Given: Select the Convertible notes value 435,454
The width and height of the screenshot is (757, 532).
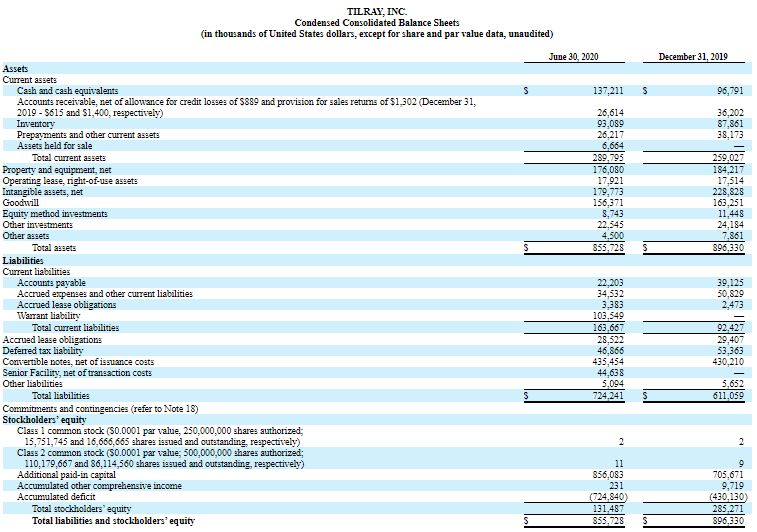Looking at the screenshot, I should pos(609,361).
